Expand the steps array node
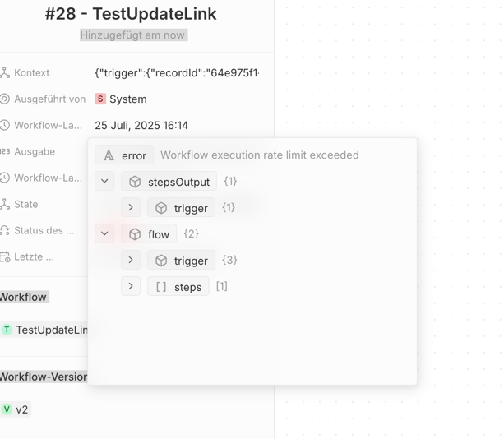 pyautogui.click(x=131, y=286)
